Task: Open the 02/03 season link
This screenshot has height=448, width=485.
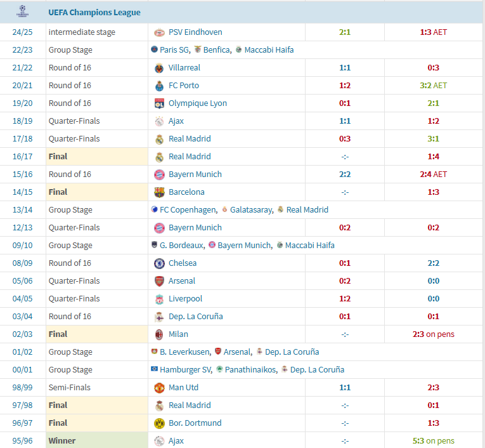Action: [x=22, y=334]
